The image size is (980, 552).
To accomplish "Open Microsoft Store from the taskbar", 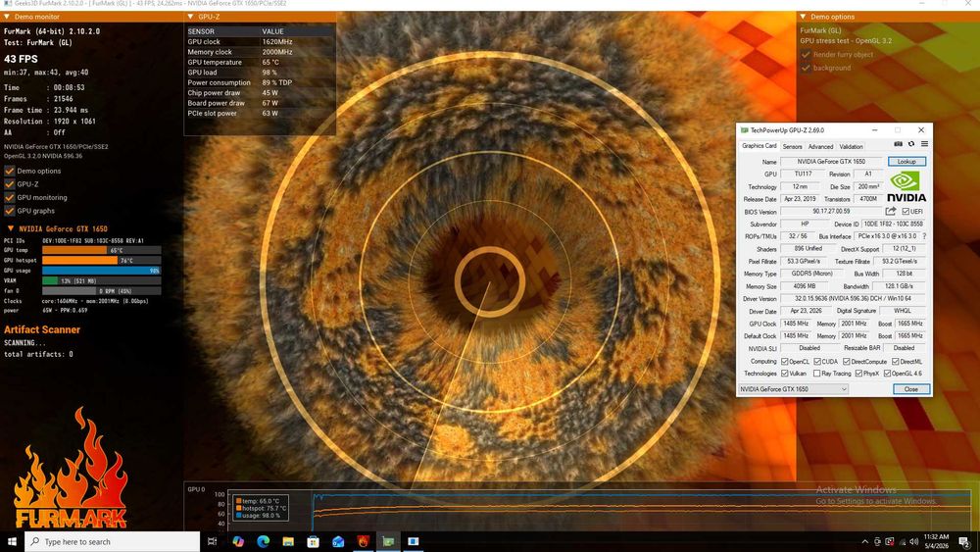I will [314, 541].
